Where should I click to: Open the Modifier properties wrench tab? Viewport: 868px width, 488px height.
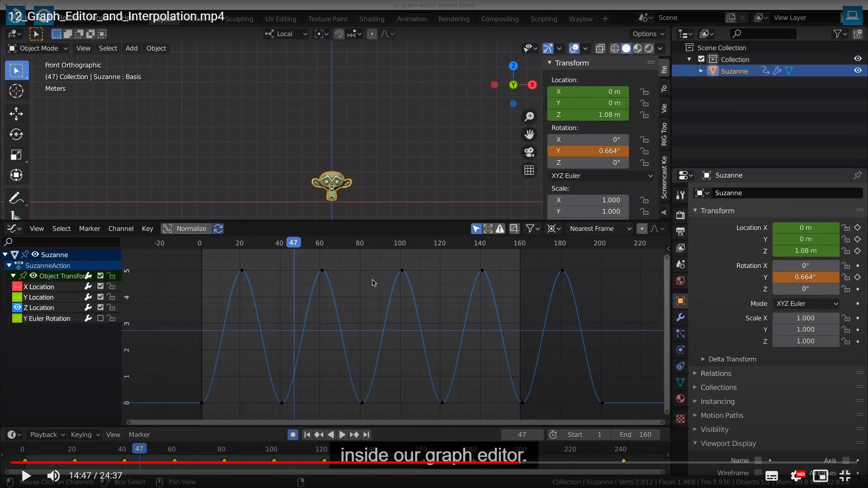tap(680, 318)
